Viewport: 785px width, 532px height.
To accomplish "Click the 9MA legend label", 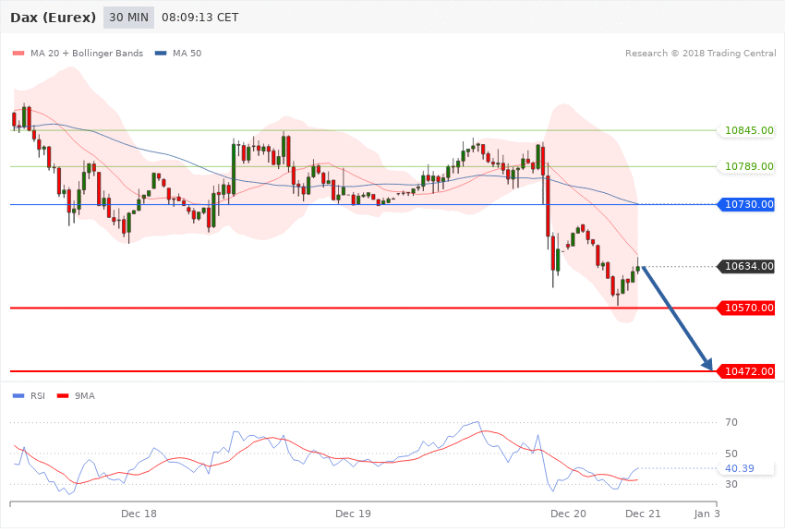I will click(x=85, y=396).
